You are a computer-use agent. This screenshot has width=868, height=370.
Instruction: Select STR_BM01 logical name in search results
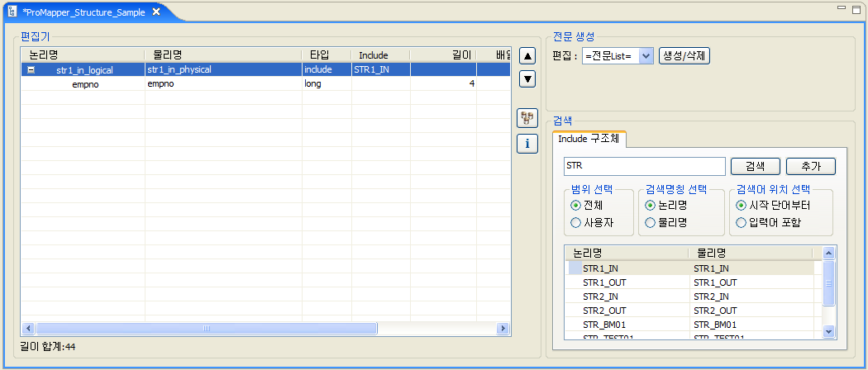604,324
